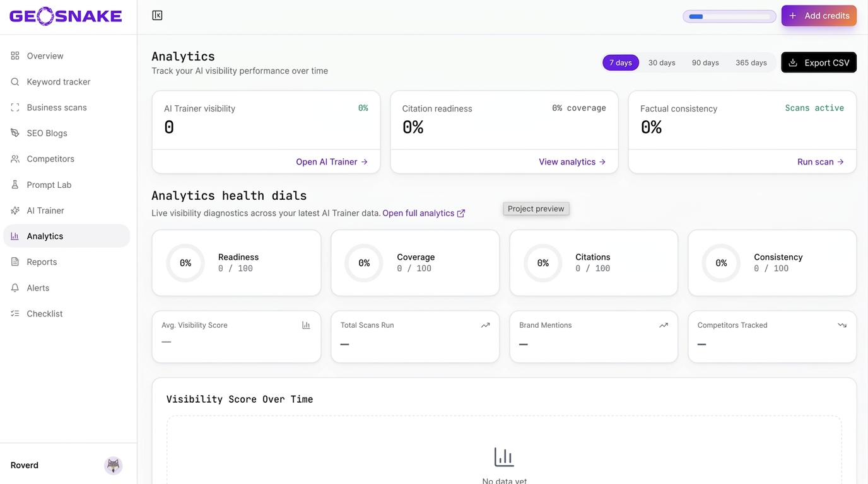Viewport: 868px width, 484px height.
Task: Click the Overview grid icon
Action: (15, 55)
